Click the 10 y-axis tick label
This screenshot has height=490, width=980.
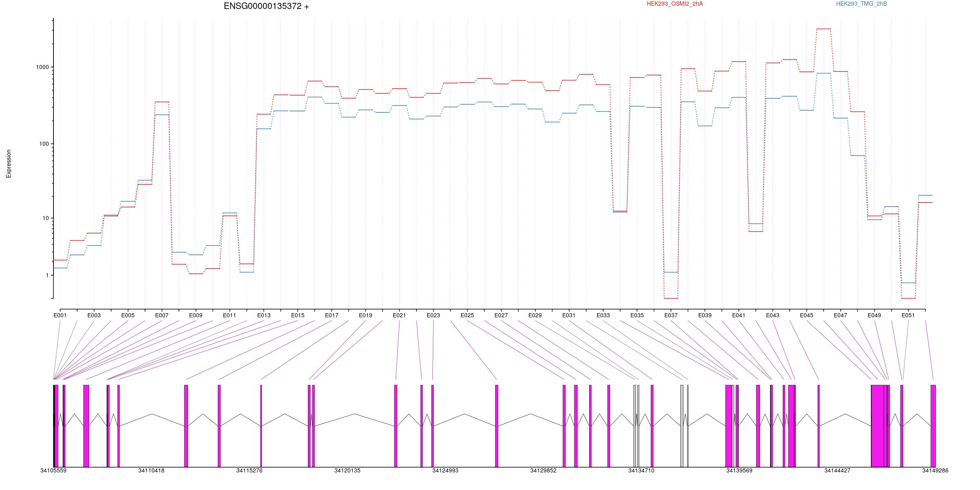45,218
